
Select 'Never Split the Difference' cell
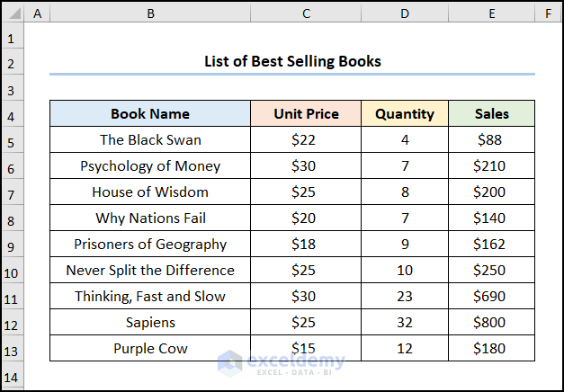[x=150, y=271]
